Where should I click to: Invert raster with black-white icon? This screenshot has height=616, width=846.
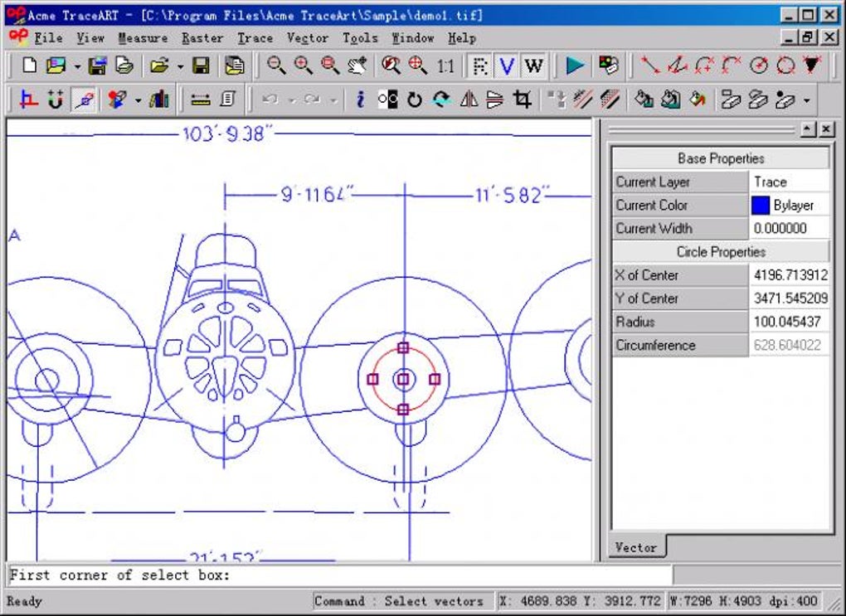coord(387,99)
